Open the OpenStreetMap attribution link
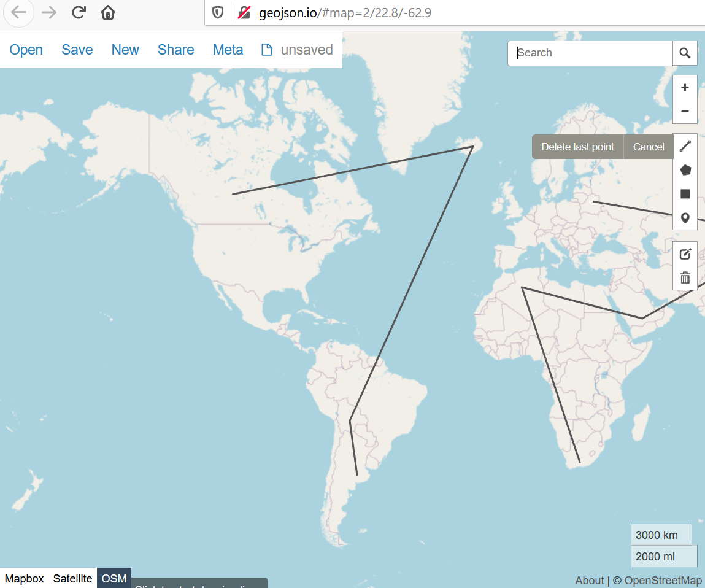 pos(663,581)
